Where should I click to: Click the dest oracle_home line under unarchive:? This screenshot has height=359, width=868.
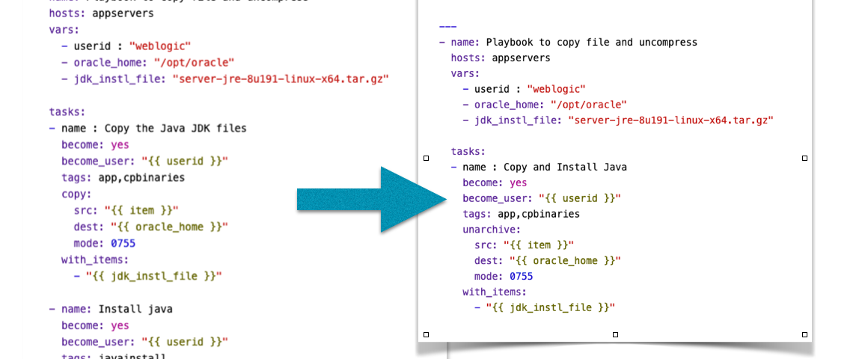tap(548, 260)
